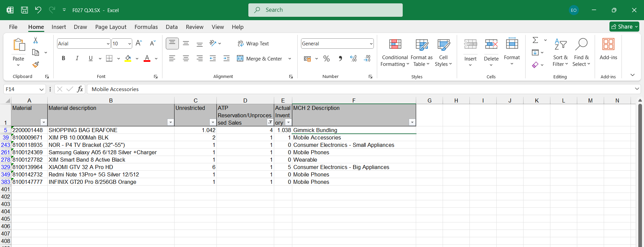The width and height of the screenshot is (644, 247).
Task: Click Increase Font Size icon
Action: pos(139,43)
